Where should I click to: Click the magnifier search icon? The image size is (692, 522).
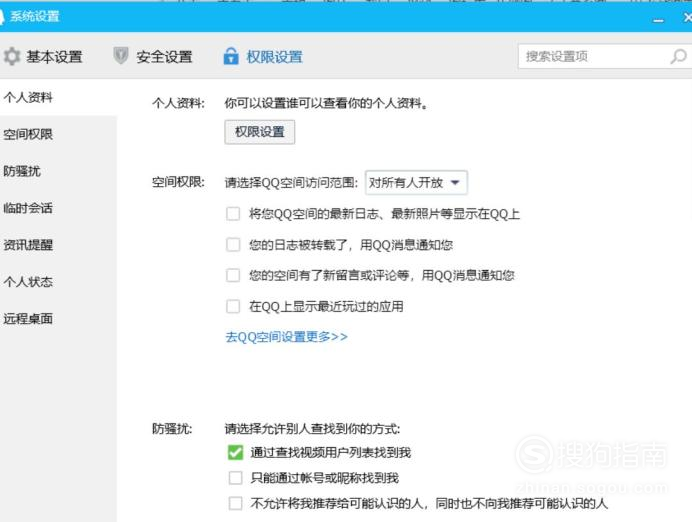tap(678, 56)
